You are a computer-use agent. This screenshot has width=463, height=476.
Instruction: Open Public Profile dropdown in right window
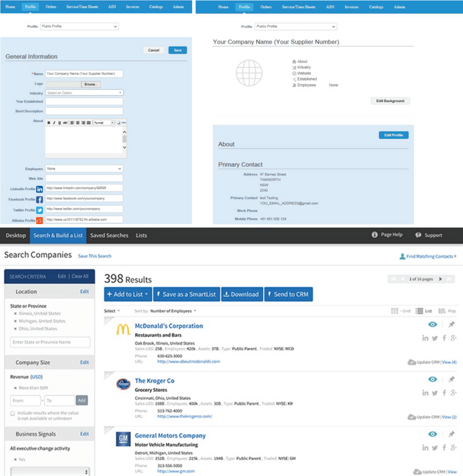tap(296, 26)
